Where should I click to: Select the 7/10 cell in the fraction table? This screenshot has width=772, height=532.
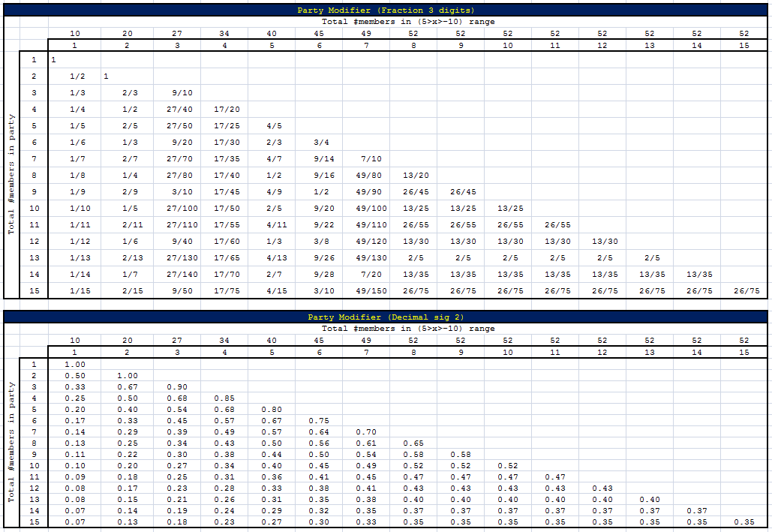click(366, 158)
